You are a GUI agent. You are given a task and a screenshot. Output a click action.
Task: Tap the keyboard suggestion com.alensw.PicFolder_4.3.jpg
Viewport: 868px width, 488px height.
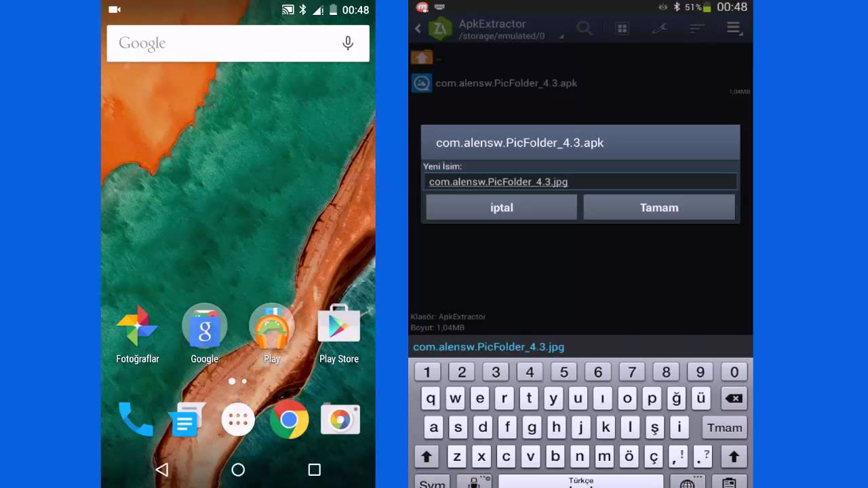488,347
